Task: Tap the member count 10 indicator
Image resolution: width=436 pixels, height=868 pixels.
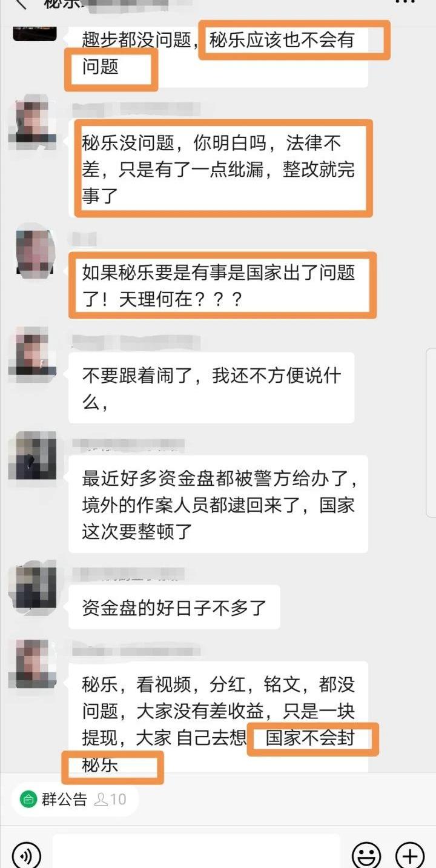Action: coord(111,800)
